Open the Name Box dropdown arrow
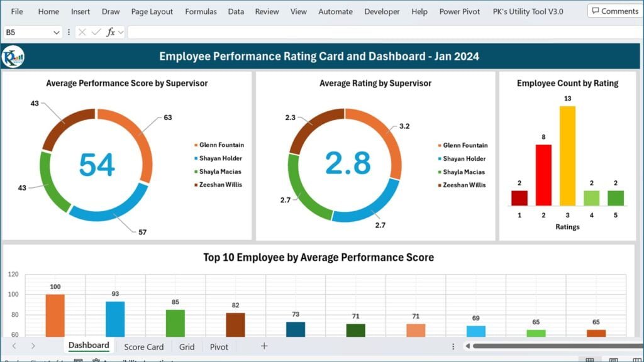This screenshot has height=362, width=644. pos(57,32)
